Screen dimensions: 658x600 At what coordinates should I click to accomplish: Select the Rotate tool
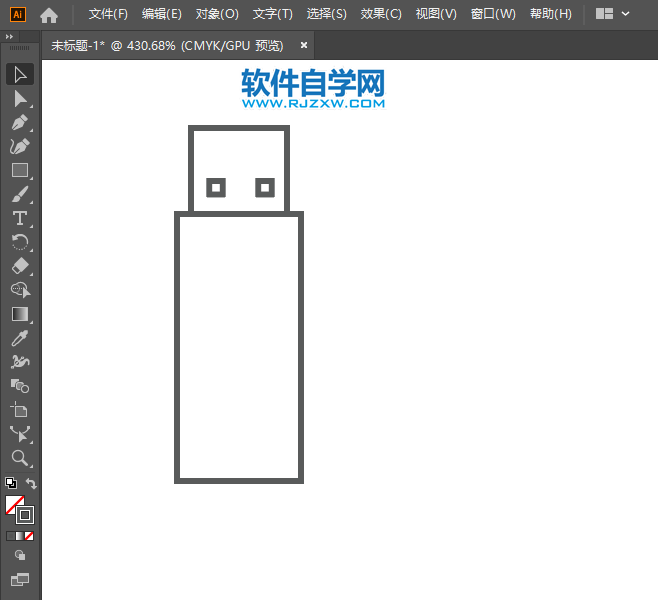[x=20, y=242]
